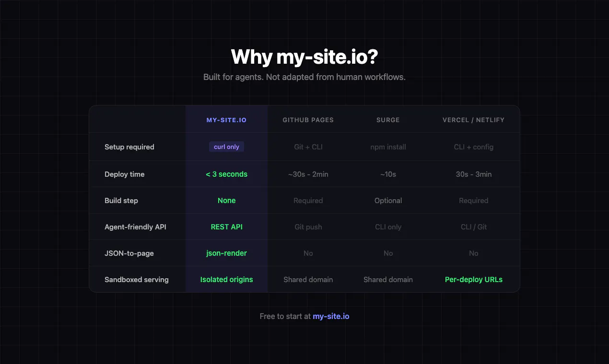Select the GITHUB PAGES column header
The width and height of the screenshot is (609, 364).
click(x=308, y=120)
